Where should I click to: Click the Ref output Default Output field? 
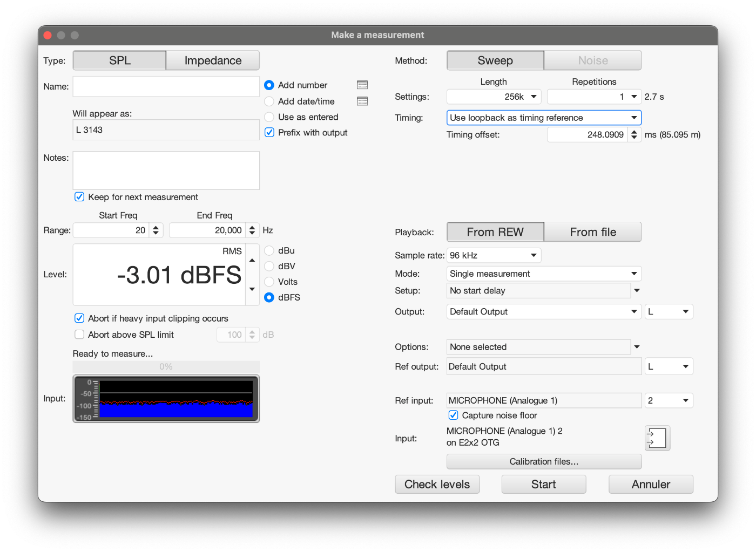(544, 366)
